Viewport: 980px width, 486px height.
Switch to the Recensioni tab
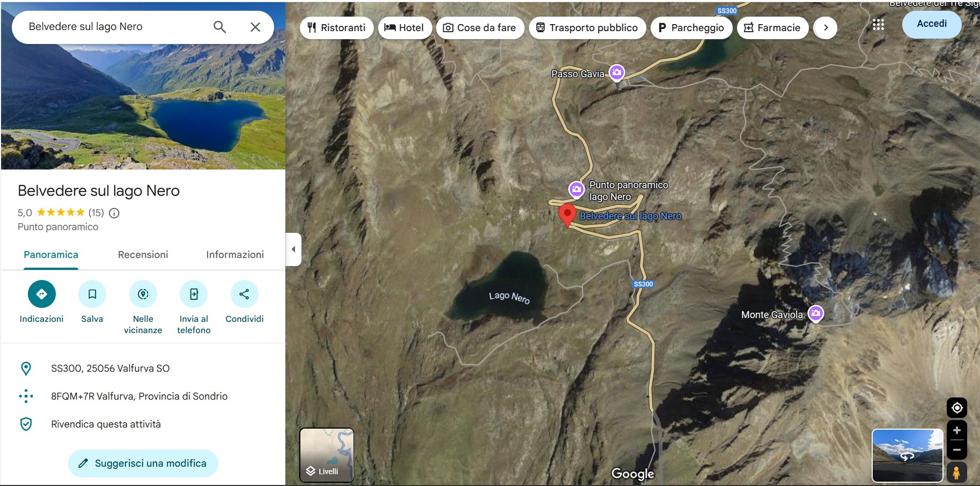click(143, 255)
